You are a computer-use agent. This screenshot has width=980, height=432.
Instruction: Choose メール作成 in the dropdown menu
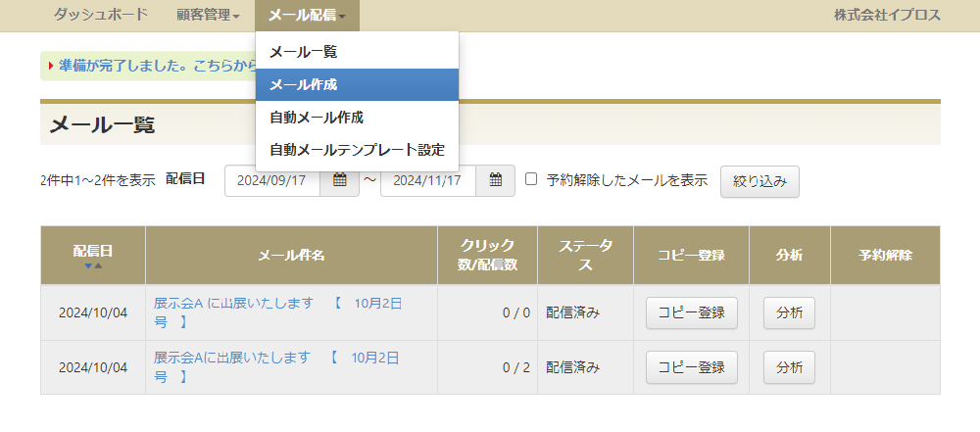tap(303, 84)
